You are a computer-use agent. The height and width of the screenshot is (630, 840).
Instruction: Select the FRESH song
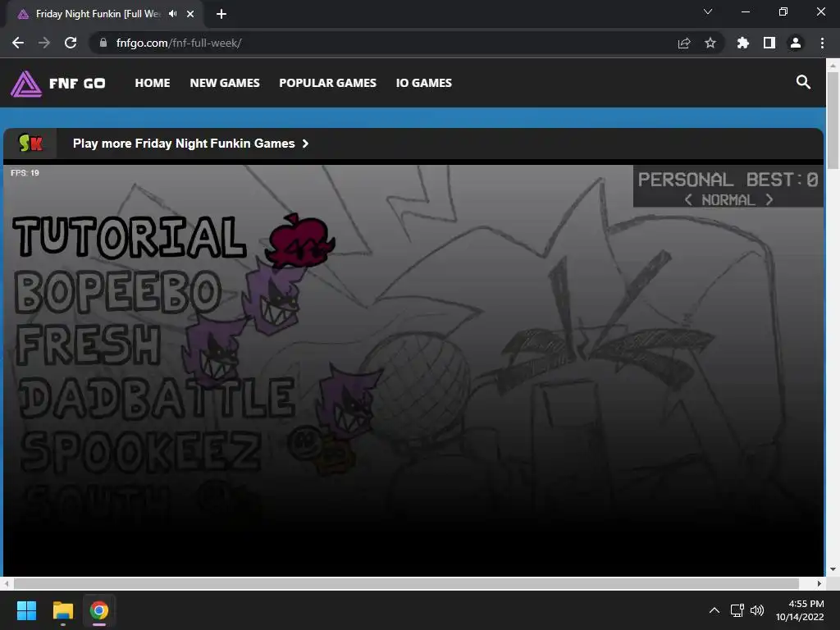pyautogui.click(x=88, y=344)
